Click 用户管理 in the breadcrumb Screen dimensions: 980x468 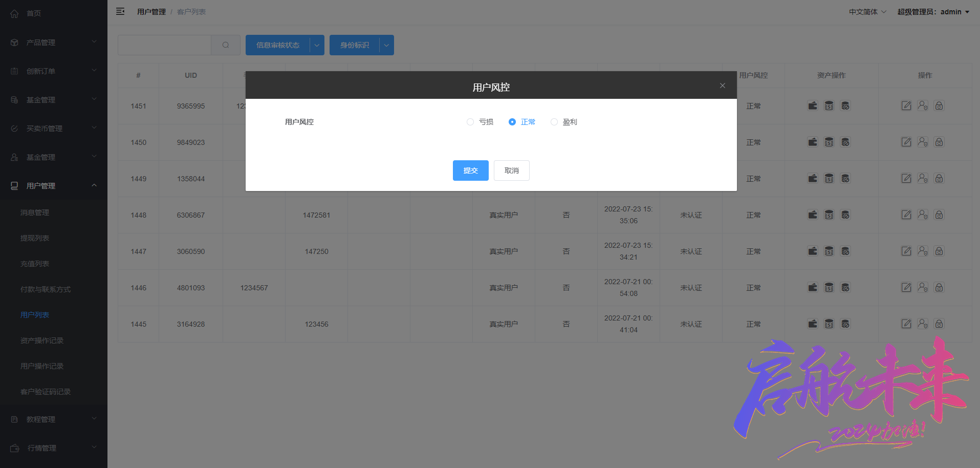pos(151,12)
